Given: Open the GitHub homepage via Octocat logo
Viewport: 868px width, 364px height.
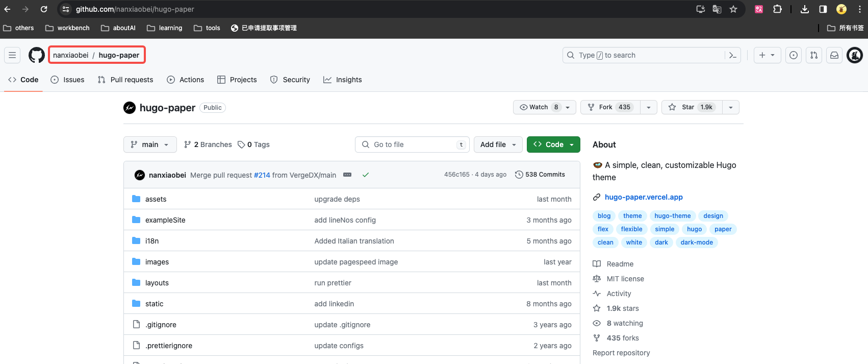Looking at the screenshot, I should tap(37, 55).
